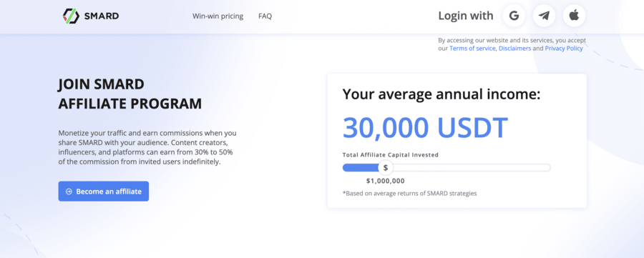Click the Join SMARD Affiliate Program heading
This screenshot has height=258, width=644.
click(x=130, y=94)
